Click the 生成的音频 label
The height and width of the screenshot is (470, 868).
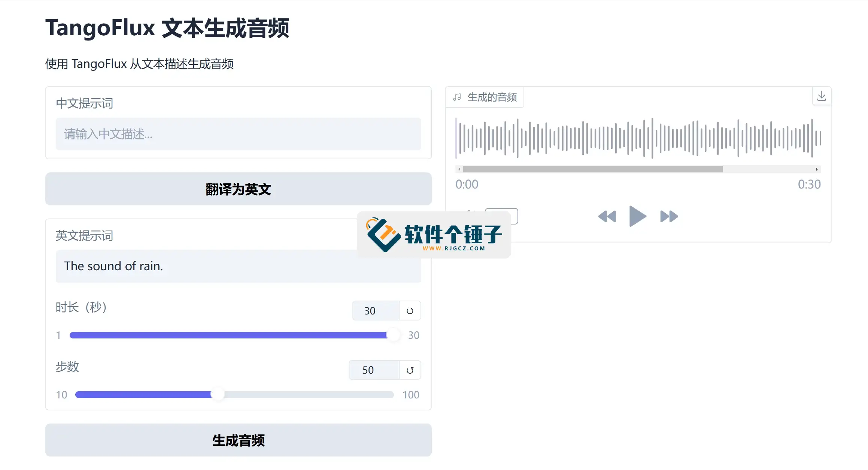(x=492, y=97)
